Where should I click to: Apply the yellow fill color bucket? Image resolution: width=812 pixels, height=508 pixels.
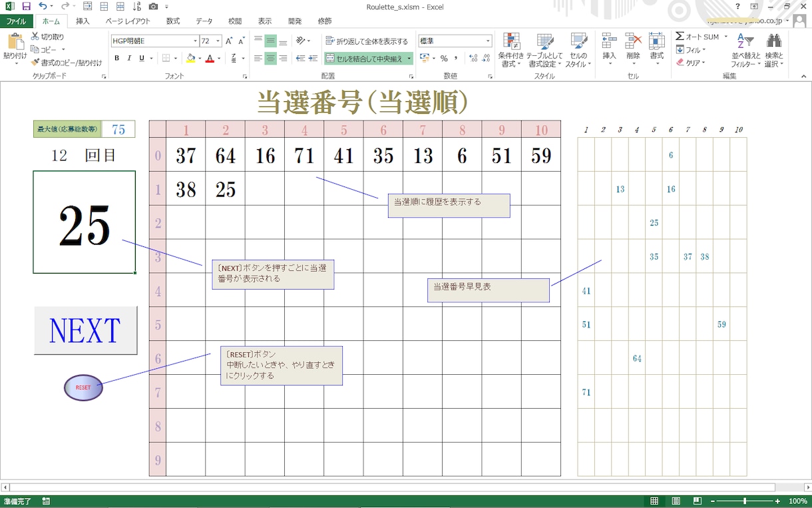pyautogui.click(x=190, y=59)
